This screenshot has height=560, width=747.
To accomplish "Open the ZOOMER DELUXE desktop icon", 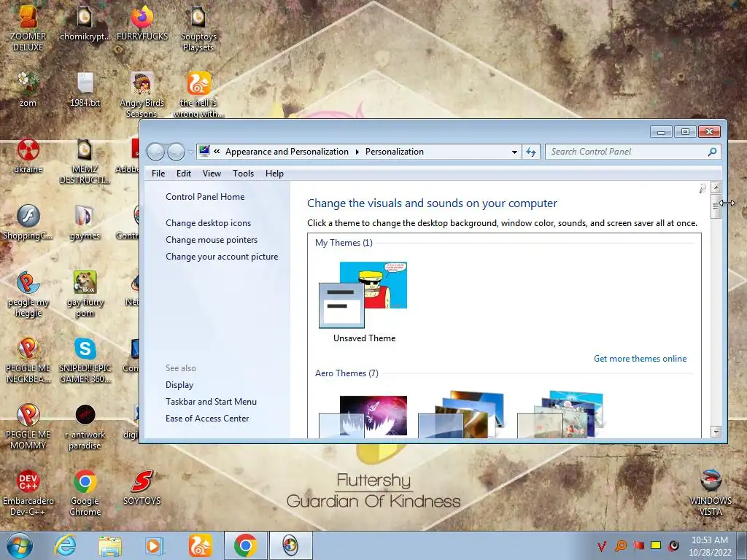I will click(28, 28).
